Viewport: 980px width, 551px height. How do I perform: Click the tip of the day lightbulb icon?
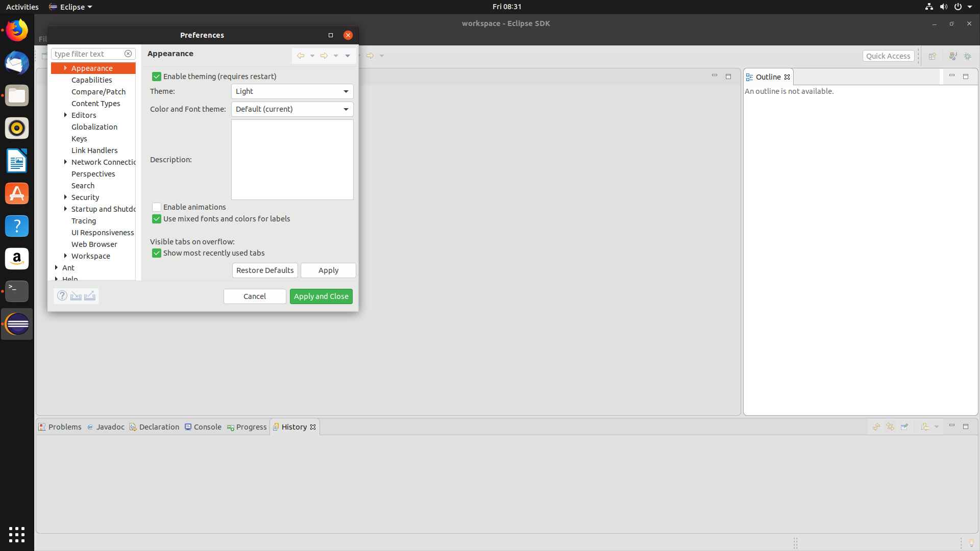coord(971,543)
